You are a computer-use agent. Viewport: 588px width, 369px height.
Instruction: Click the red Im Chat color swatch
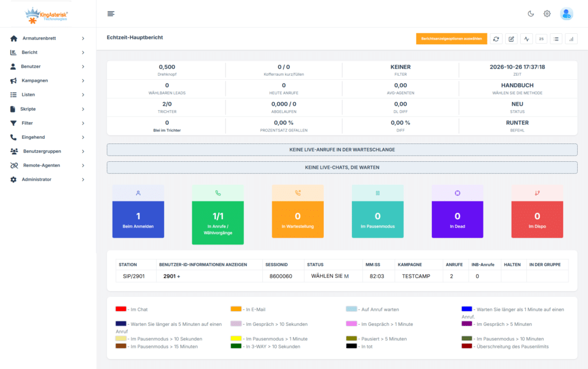coord(121,309)
